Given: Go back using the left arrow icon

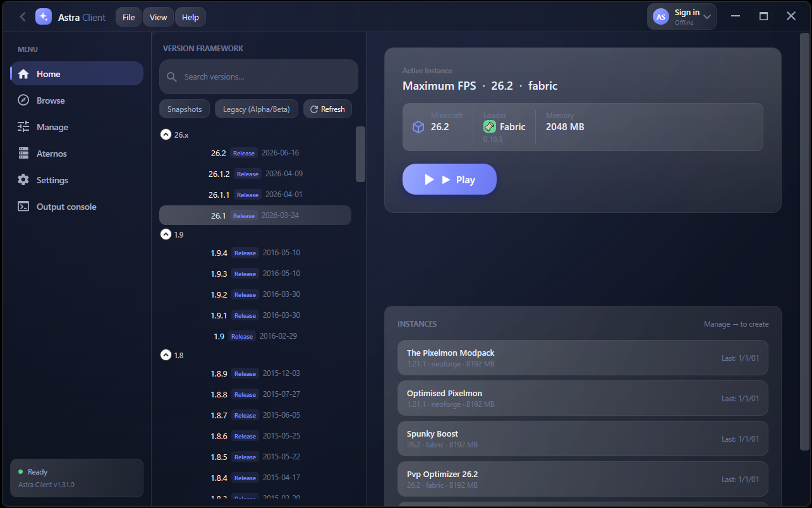Looking at the screenshot, I should pos(23,17).
